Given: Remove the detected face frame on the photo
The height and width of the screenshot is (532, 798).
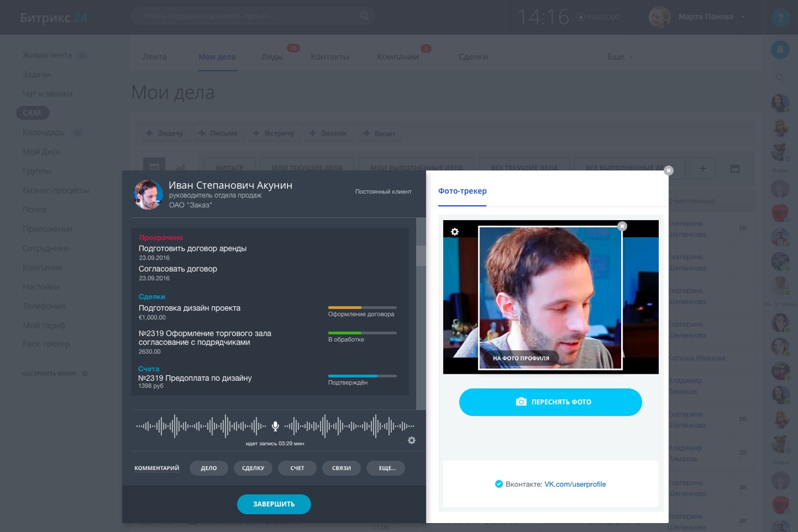Looking at the screenshot, I should pos(622,226).
